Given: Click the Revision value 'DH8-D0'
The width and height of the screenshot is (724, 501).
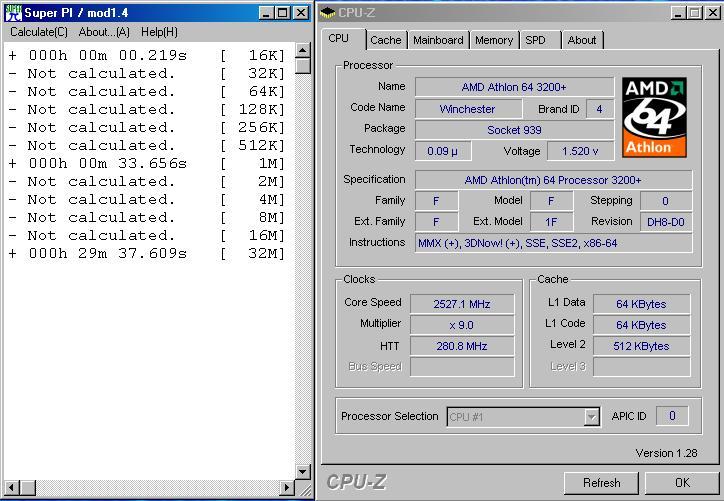Looking at the screenshot, I should tap(666, 222).
